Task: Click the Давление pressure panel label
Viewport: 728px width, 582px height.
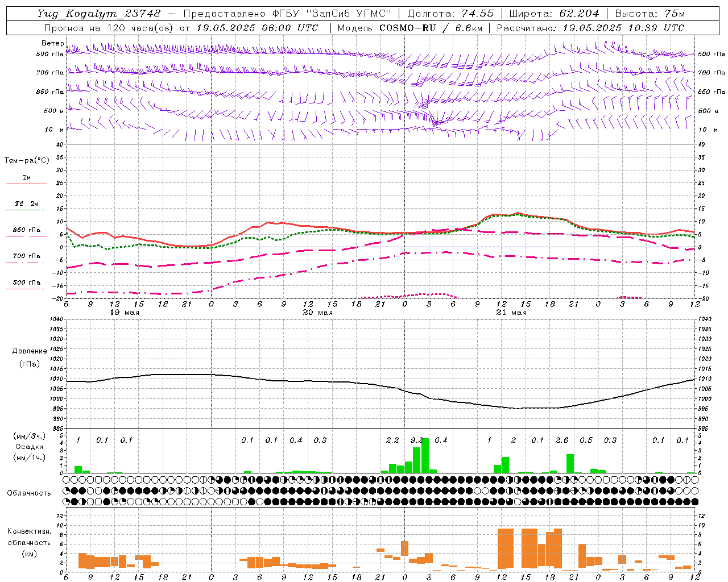Action: pos(30,351)
